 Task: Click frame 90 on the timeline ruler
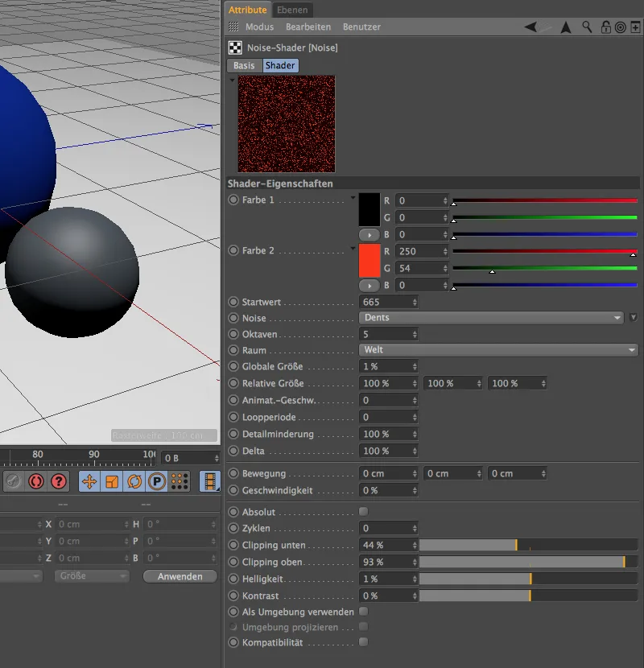[x=93, y=455]
